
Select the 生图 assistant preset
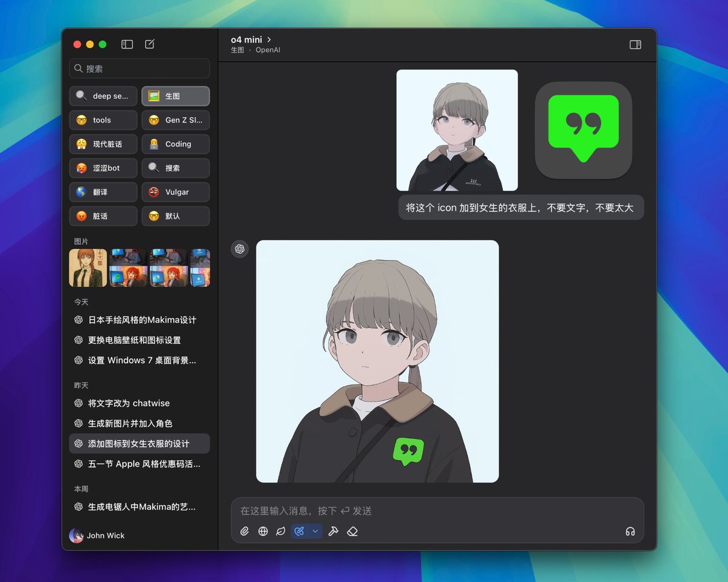[x=175, y=96]
